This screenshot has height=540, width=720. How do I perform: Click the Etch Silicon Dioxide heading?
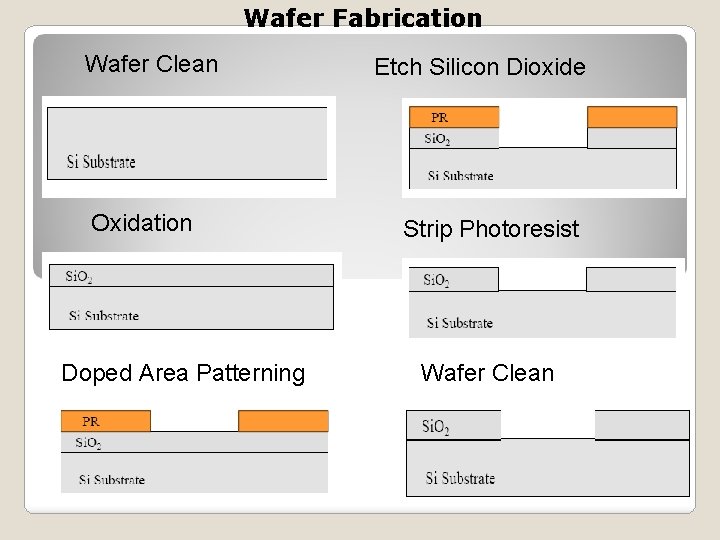[x=479, y=68]
